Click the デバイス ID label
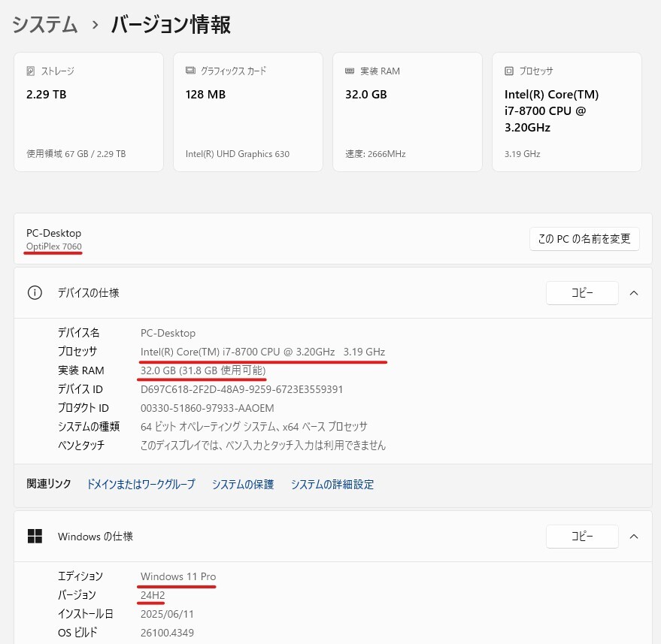Image resolution: width=661 pixels, height=644 pixels. [80, 389]
